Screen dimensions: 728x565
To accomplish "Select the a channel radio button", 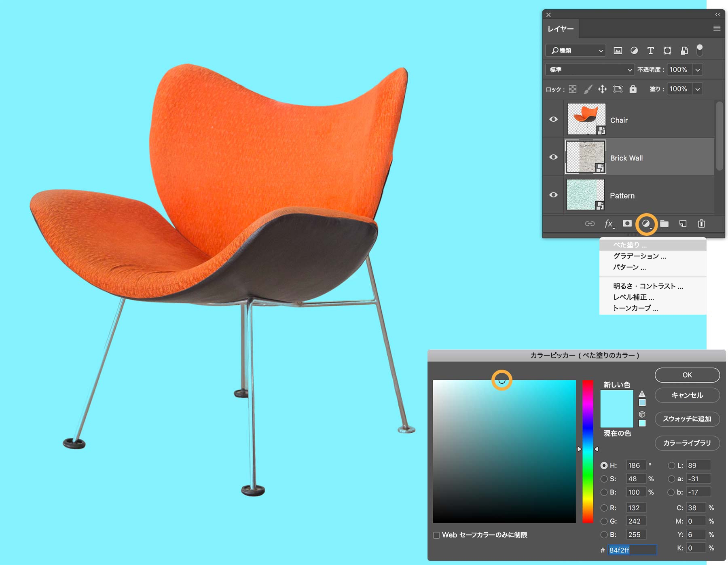I will (x=671, y=479).
